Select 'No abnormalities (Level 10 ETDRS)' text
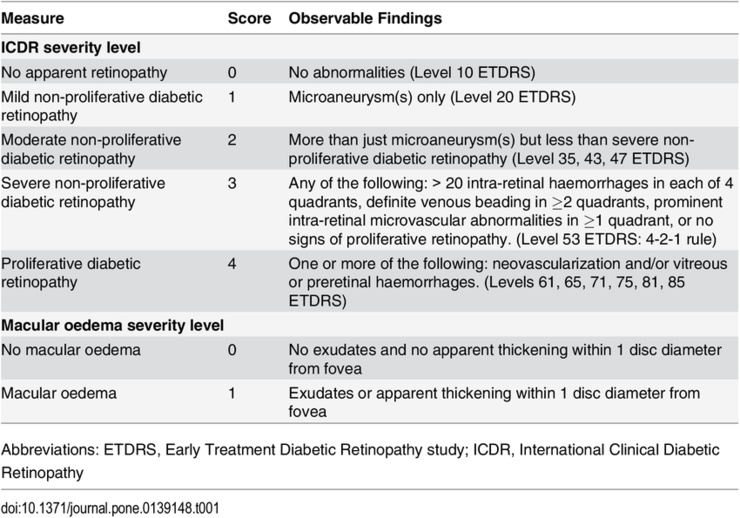Viewport: 740px width, 518px height. pyautogui.click(x=408, y=72)
